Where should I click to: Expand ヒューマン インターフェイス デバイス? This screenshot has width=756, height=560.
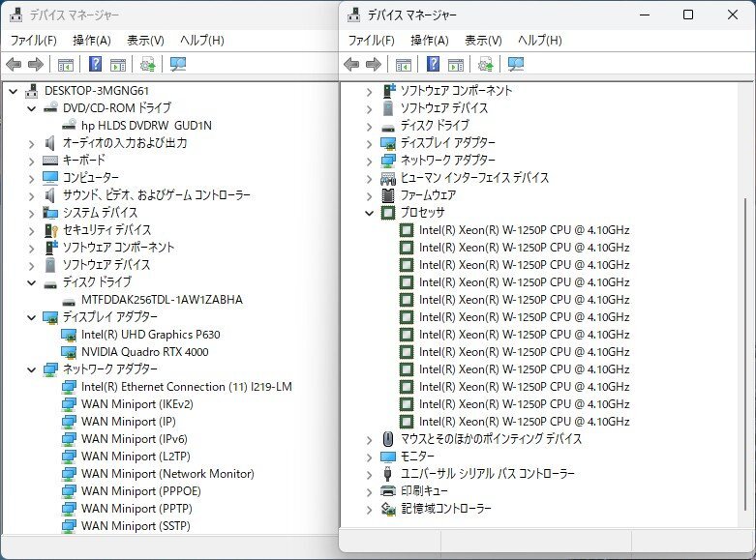click(370, 179)
